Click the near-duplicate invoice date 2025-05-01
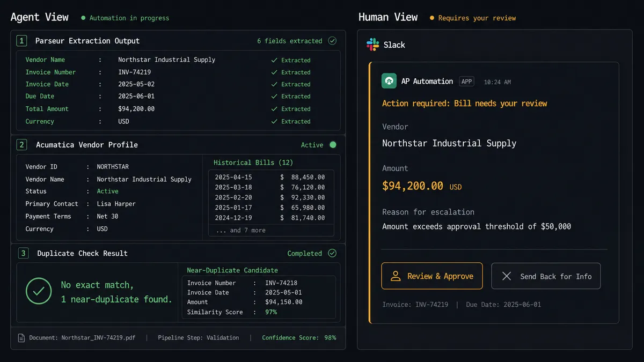This screenshot has width=644, height=362. 283,292
